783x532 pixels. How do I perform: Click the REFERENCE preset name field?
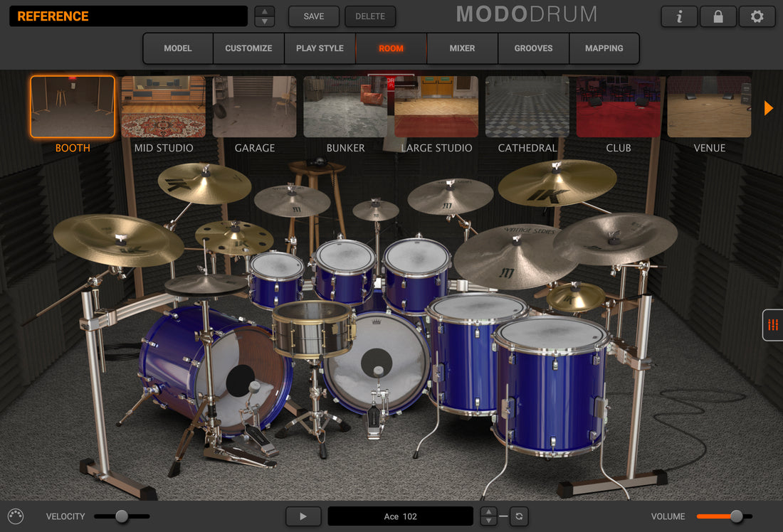(128, 16)
